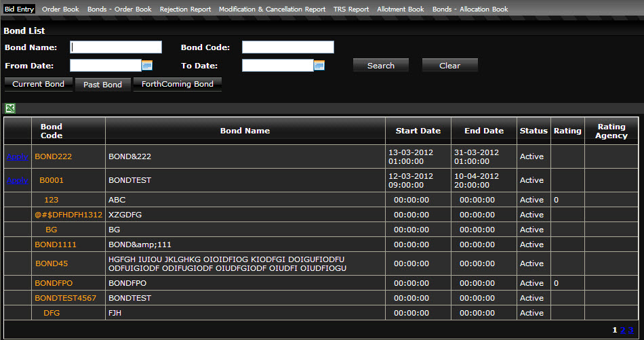Go to page 2 of results

pos(622,330)
